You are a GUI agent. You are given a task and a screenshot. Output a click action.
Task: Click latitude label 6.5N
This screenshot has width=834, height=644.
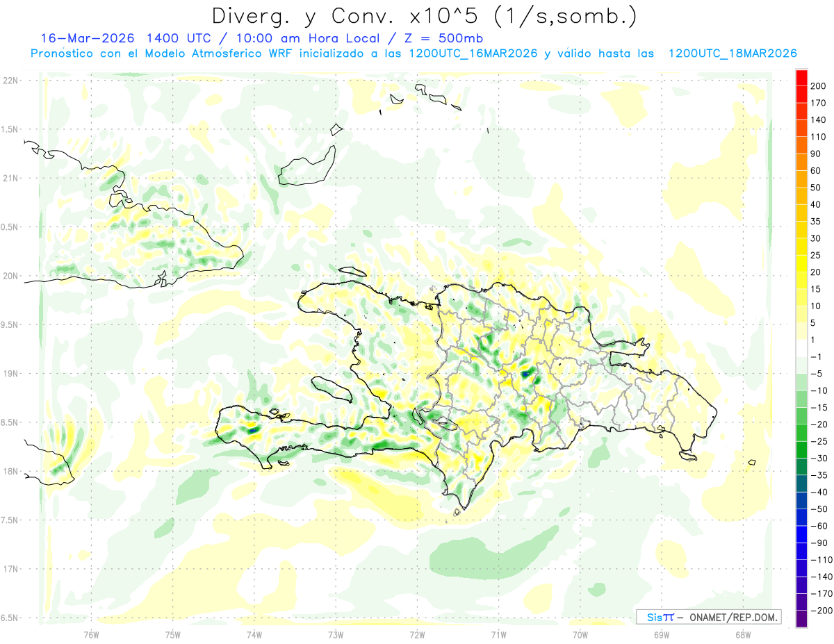(x=10, y=618)
